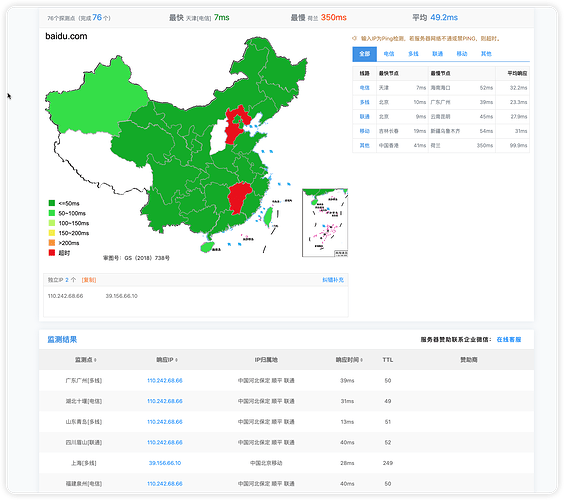This screenshot has height=500, width=564.
Task: Click the red 超时 legend swatch
Action: (52, 253)
